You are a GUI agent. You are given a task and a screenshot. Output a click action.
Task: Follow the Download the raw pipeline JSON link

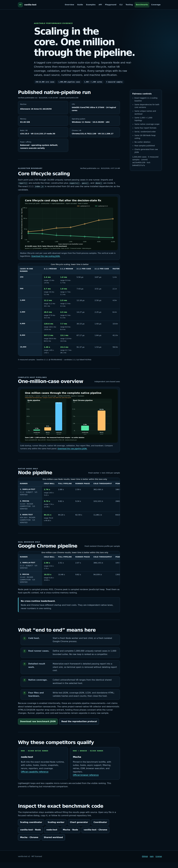(x=72, y=448)
